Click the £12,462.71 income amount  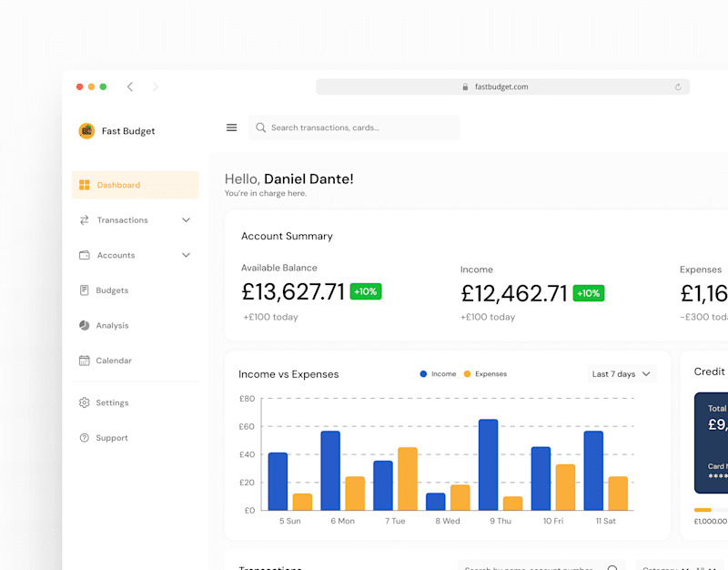point(514,293)
